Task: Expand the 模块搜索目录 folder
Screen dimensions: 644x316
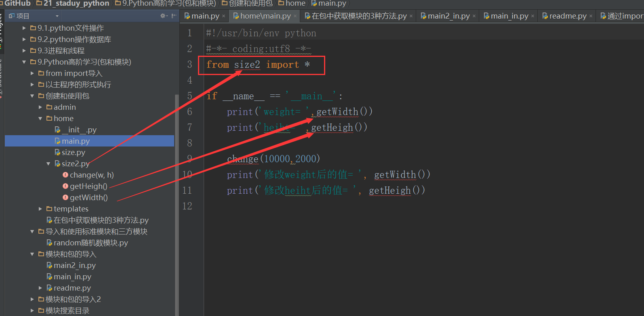Action: (x=32, y=311)
